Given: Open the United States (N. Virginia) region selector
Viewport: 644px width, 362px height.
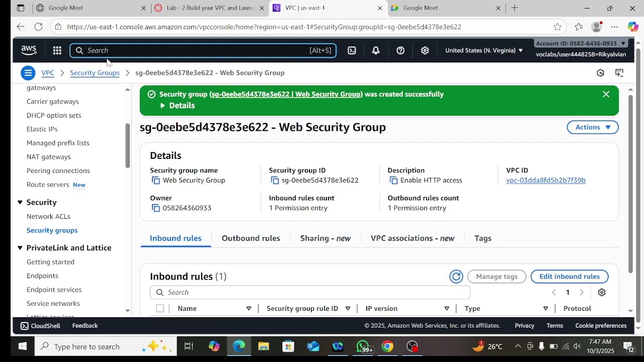Looking at the screenshot, I should click(484, 50).
